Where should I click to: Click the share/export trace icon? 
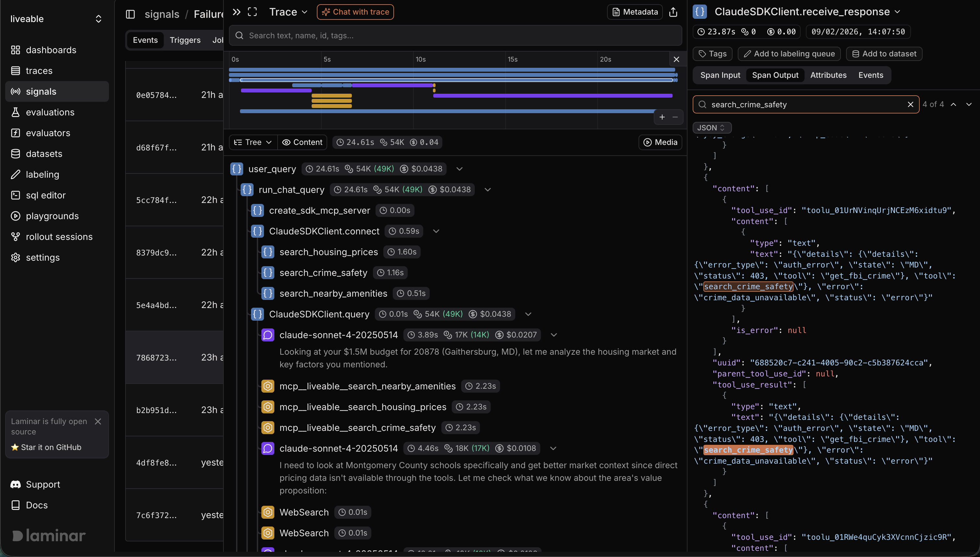(x=673, y=12)
